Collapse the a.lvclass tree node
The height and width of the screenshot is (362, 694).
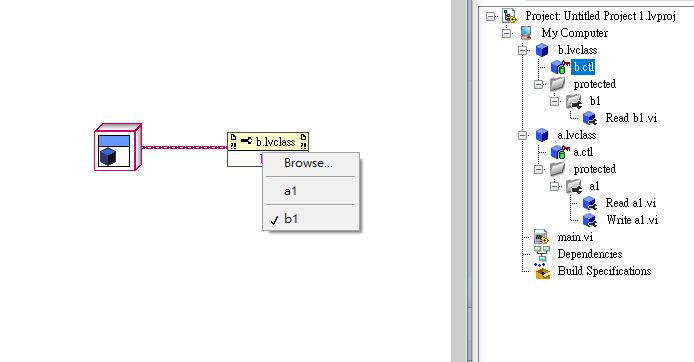click(x=523, y=135)
